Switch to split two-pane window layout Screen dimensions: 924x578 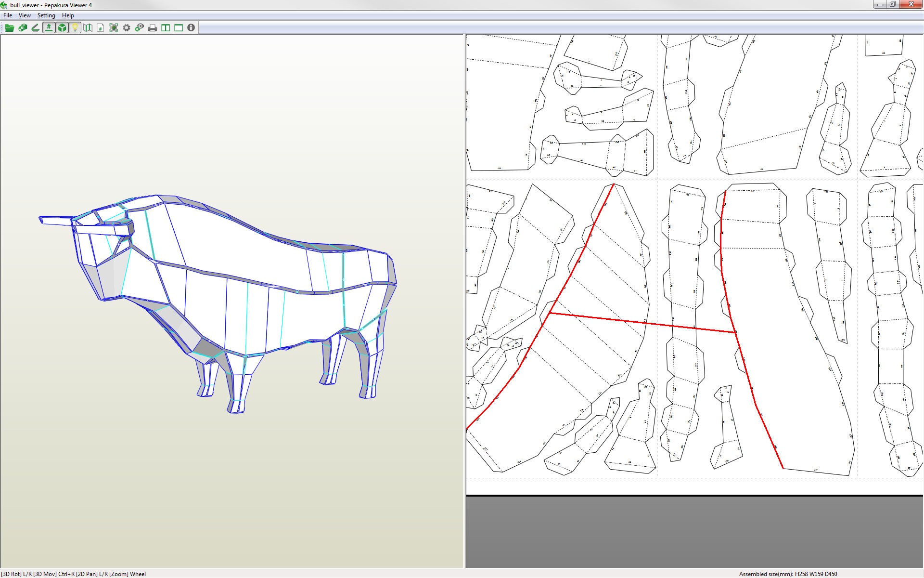coord(166,28)
